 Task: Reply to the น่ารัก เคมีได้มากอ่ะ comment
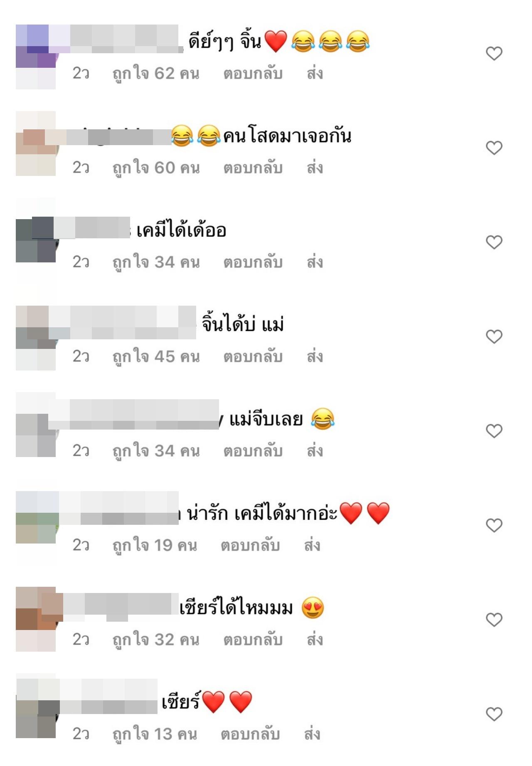[250, 546]
